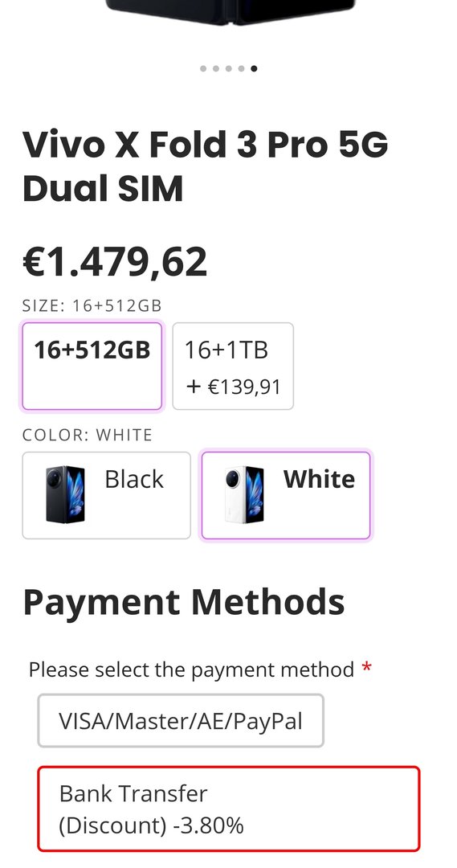
Task: Select the 16+512GB size option
Action: click(92, 366)
